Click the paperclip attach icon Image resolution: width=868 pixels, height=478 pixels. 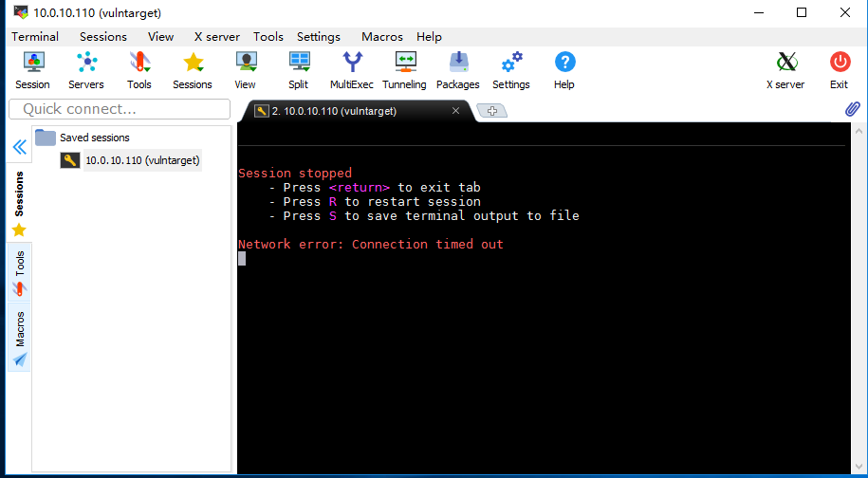click(x=852, y=109)
